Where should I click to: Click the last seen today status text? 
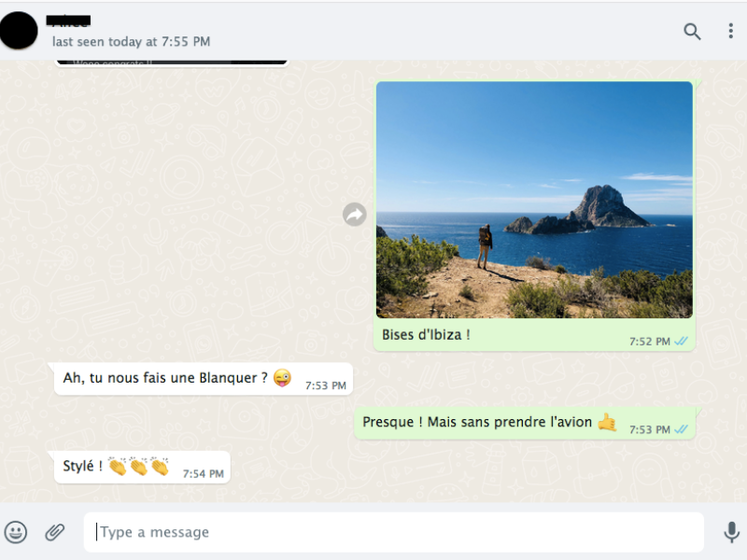(131, 42)
